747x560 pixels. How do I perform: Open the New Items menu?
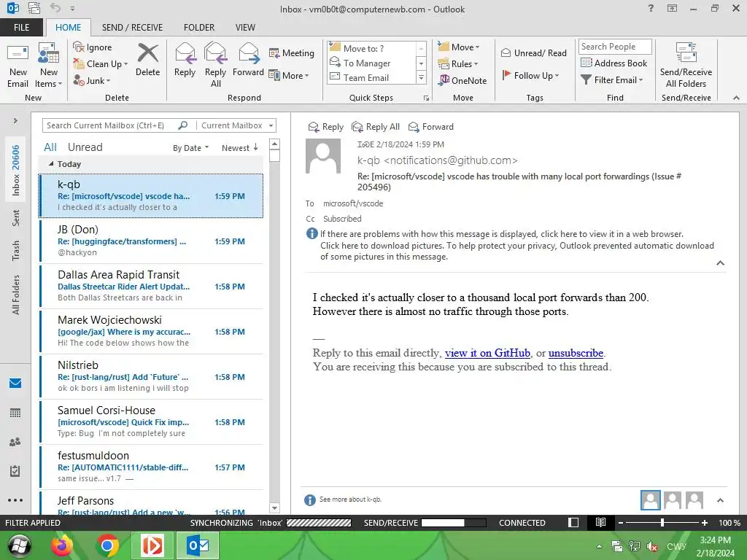pos(49,66)
